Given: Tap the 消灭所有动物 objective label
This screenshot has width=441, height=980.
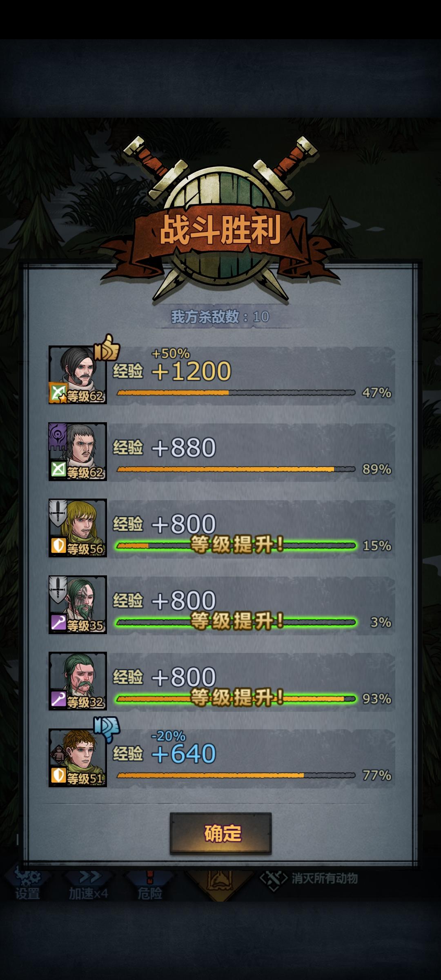Looking at the screenshot, I should coord(325,878).
